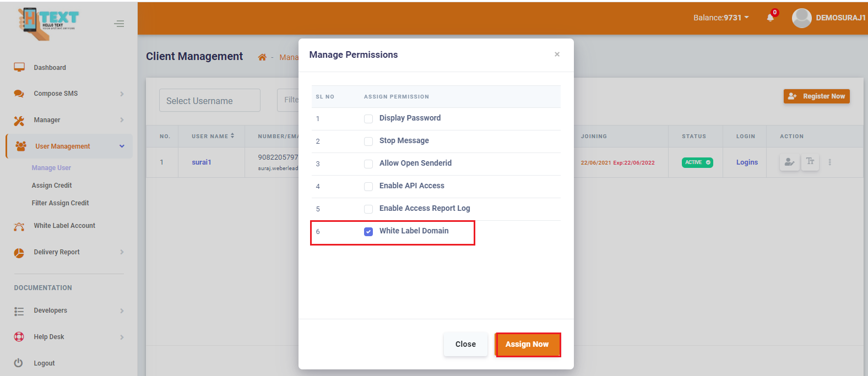Uncheck the White Label Domain checkbox
Viewport: 868px width, 376px height.
pyautogui.click(x=368, y=231)
